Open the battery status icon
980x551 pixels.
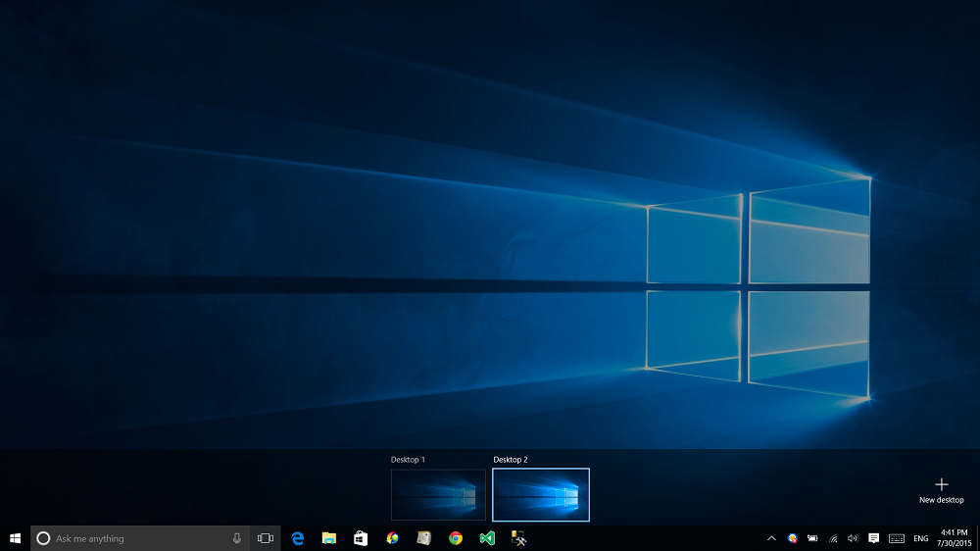812,538
